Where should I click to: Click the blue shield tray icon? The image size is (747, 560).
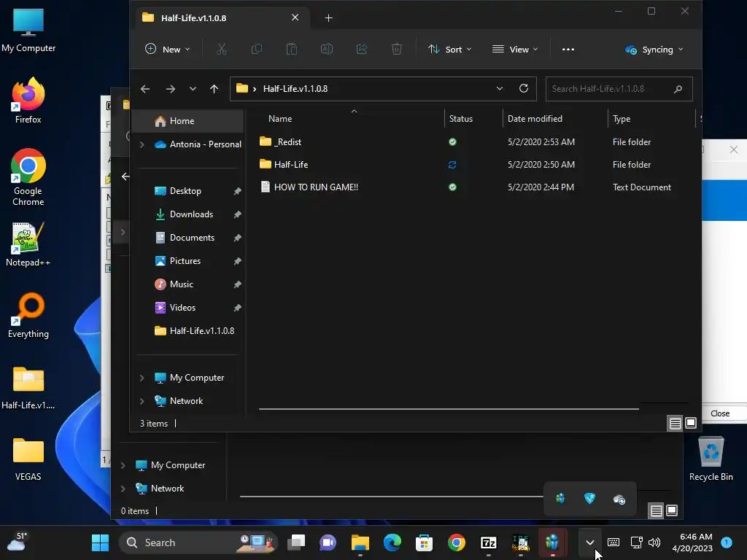pyautogui.click(x=589, y=499)
